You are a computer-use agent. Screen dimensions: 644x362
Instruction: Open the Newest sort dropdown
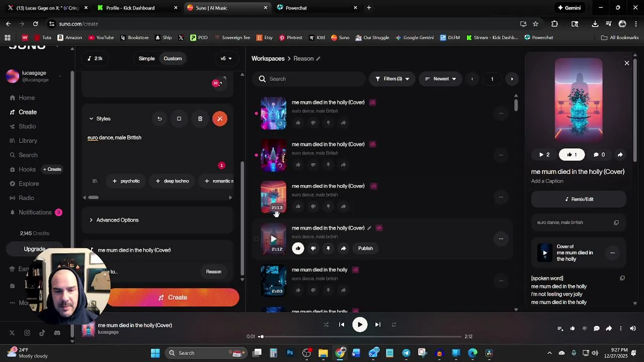[440, 79]
